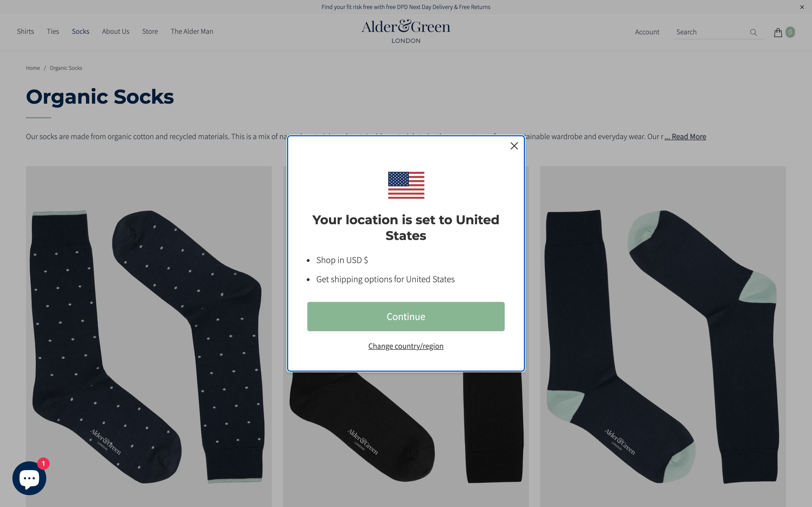The image size is (812, 507).
Task: Expand description with Read More
Action: [685, 137]
